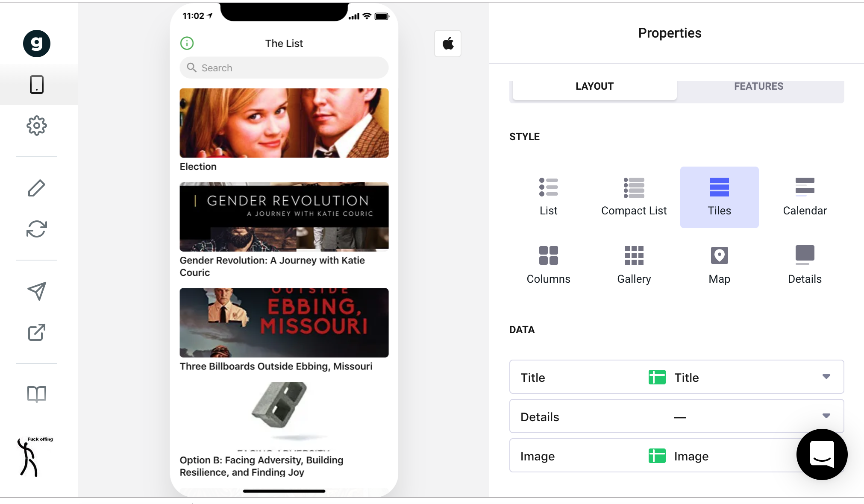Image resolution: width=864 pixels, height=504 pixels.
Task: Click the Glide logo in the sidebar
Action: coord(37,43)
